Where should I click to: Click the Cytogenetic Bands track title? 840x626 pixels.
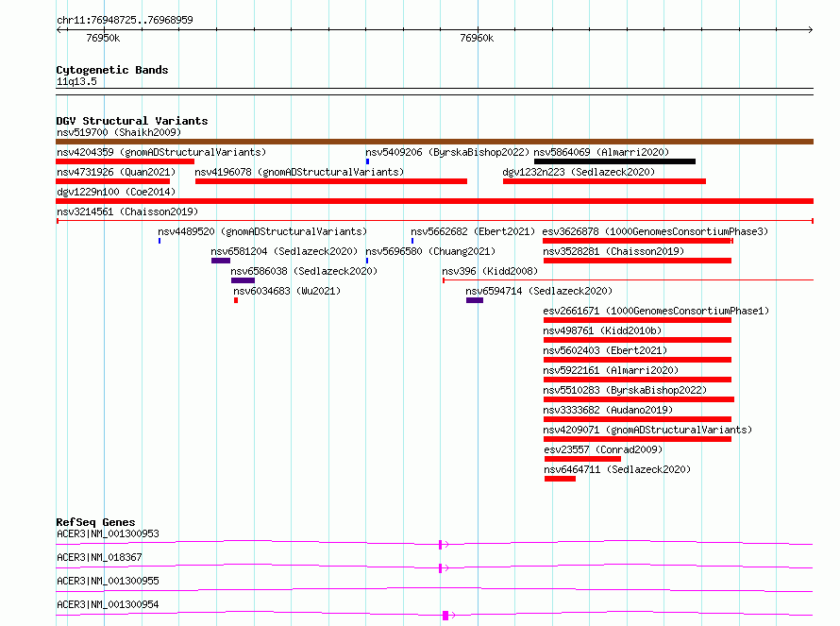(x=112, y=70)
